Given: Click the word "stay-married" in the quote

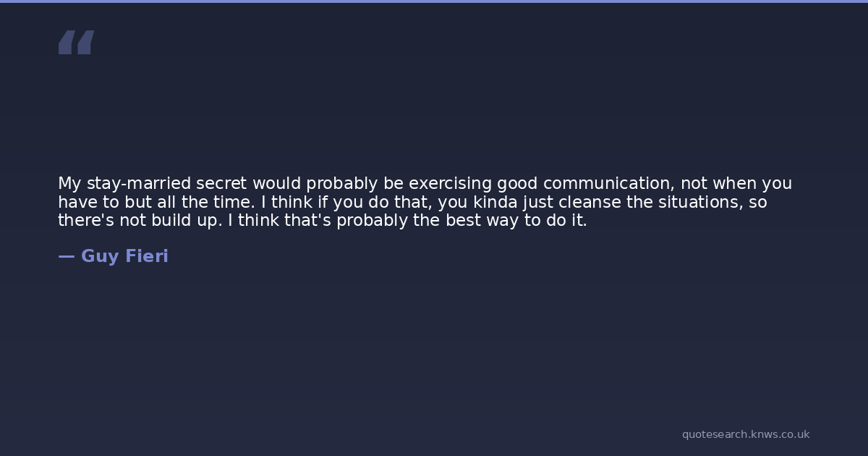Looking at the screenshot, I should click(139, 184).
